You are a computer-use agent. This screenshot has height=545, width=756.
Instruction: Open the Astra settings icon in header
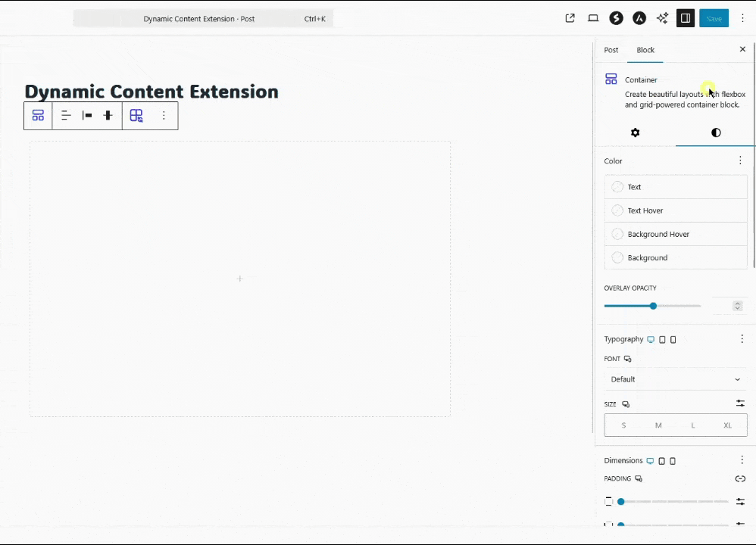coord(639,18)
